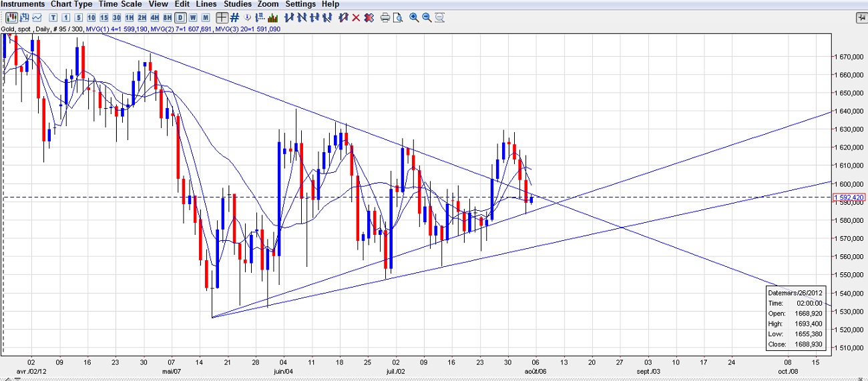Toggle the grid display hash icon
The width and height of the screenshot is (868, 381).
click(x=234, y=17)
